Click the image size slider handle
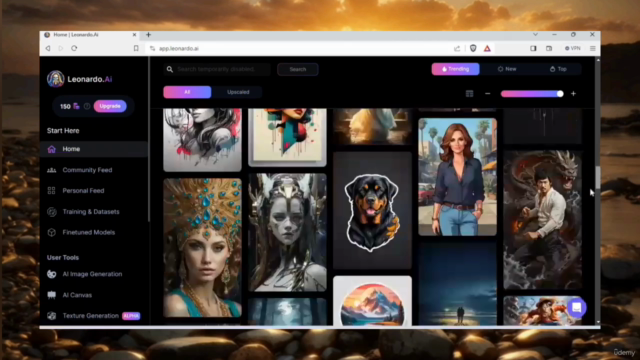This screenshot has height=360, width=640. [560, 94]
